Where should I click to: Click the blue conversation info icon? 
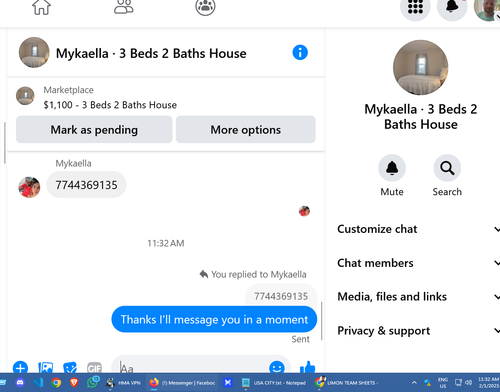click(300, 53)
